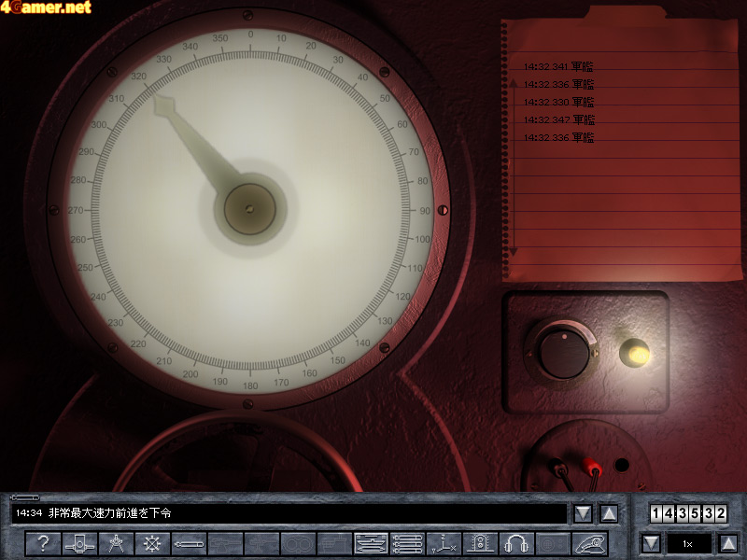Go to the helm wheel station
Image resolution: width=747 pixels, height=560 pixels.
pyautogui.click(x=152, y=543)
